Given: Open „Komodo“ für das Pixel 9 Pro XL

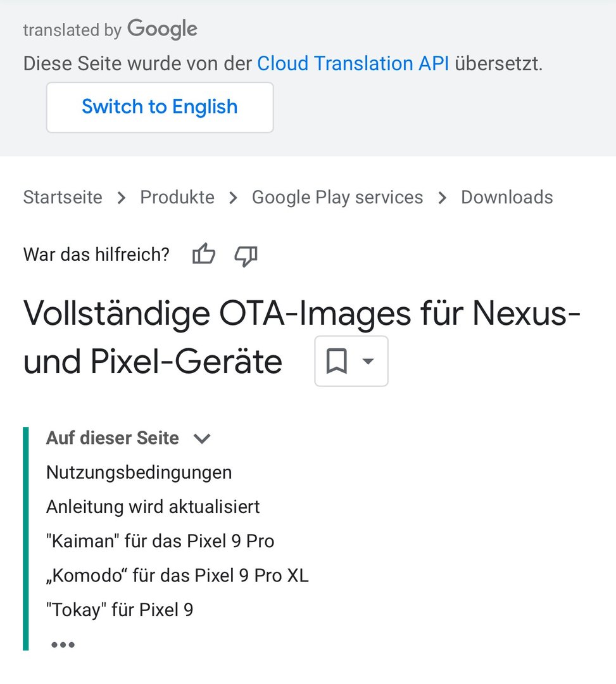Looking at the screenshot, I should click(177, 576).
